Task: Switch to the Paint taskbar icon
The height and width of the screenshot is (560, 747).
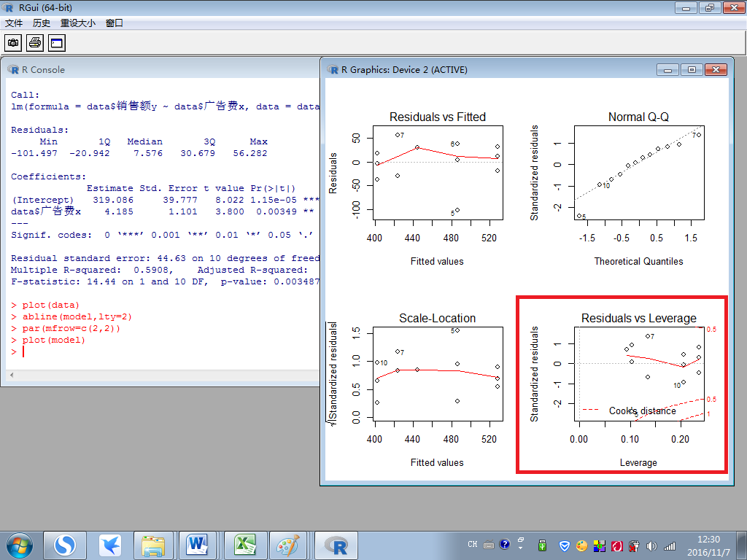Action: [288, 545]
